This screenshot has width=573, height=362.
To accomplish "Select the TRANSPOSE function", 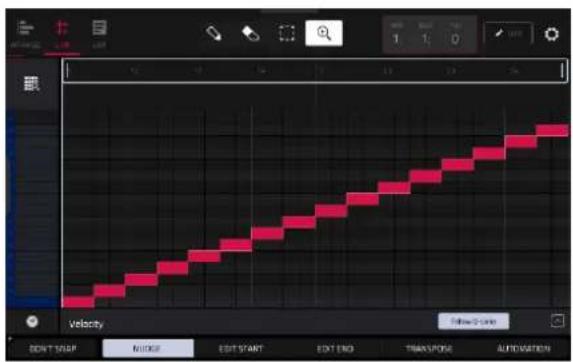I will pyautogui.click(x=429, y=349).
